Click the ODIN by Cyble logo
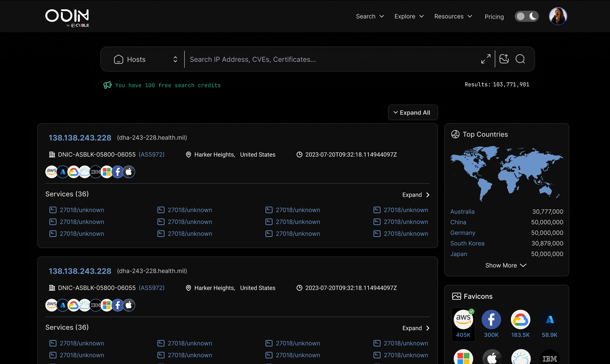The height and width of the screenshot is (364, 610). (x=67, y=18)
